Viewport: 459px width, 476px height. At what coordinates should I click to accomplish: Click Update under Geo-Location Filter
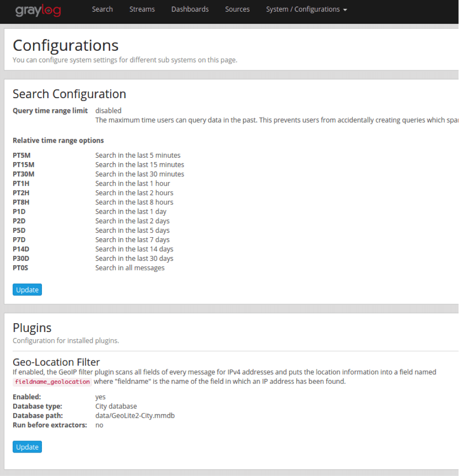(x=27, y=447)
